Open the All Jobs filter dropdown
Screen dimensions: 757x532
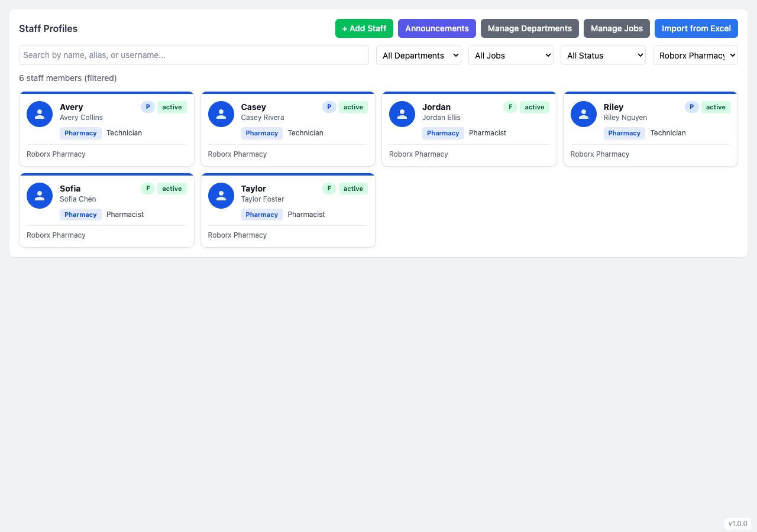click(511, 55)
